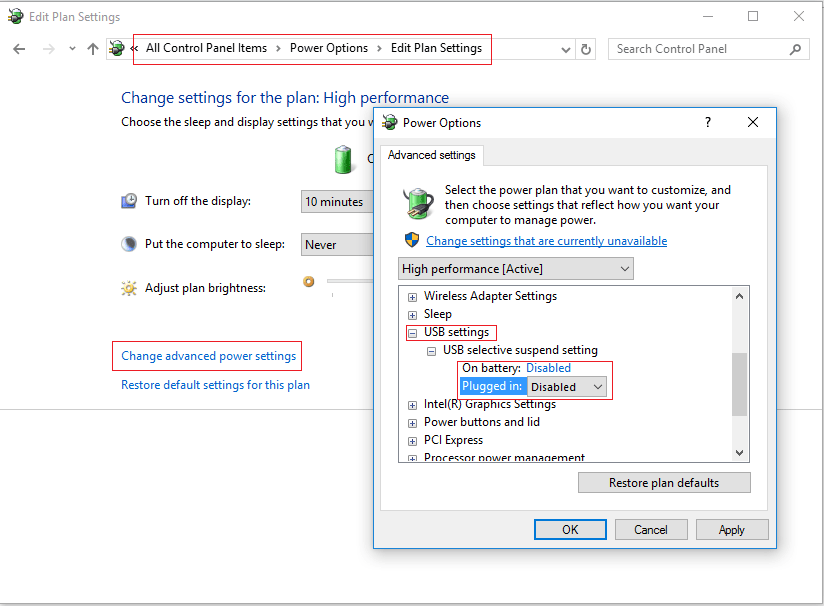Expand Power buttons and lid node
This screenshot has width=824, height=606.
(x=413, y=423)
